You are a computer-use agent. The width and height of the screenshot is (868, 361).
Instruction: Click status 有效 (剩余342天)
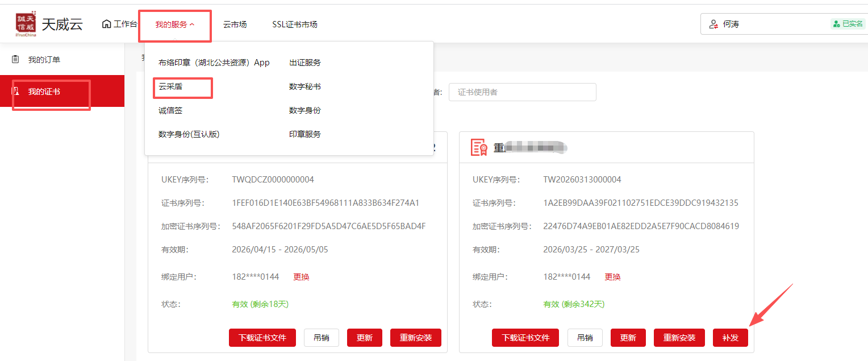[x=574, y=304]
